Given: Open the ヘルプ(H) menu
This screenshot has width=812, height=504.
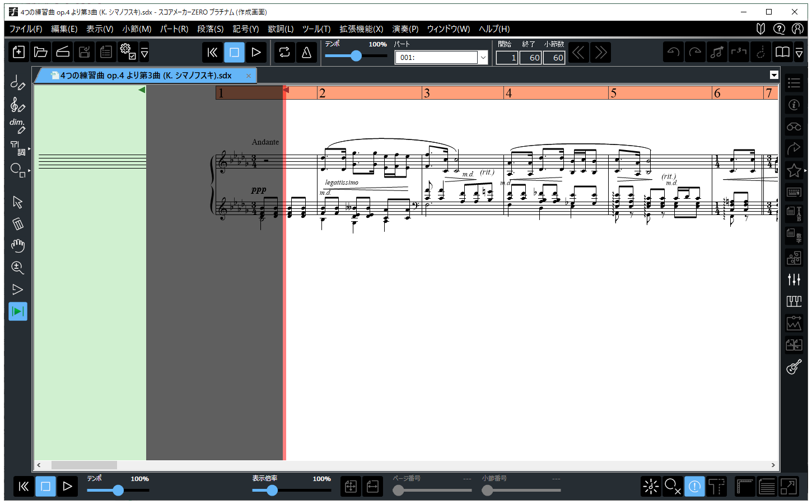Looking at the screenshot, I should tap(494, 29).
